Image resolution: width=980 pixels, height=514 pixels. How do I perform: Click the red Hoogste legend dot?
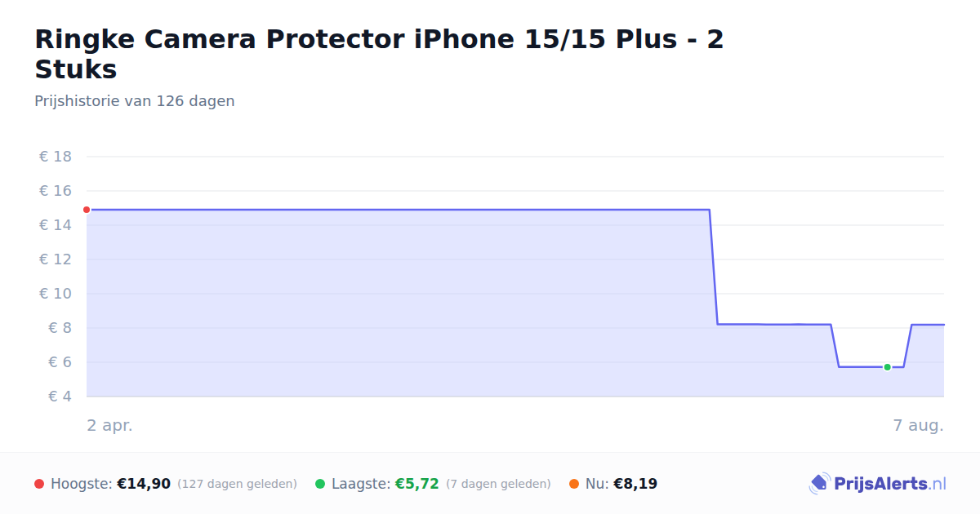(39, 484)
